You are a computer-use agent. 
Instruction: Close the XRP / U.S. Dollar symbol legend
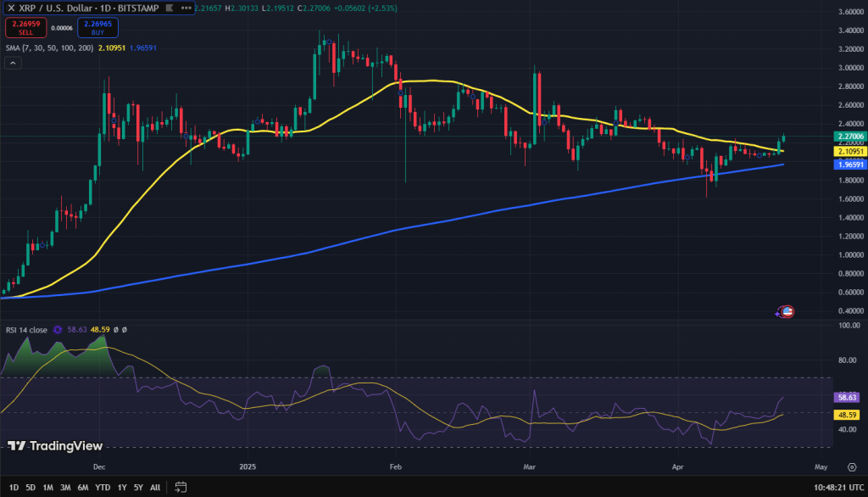point(11,8)
